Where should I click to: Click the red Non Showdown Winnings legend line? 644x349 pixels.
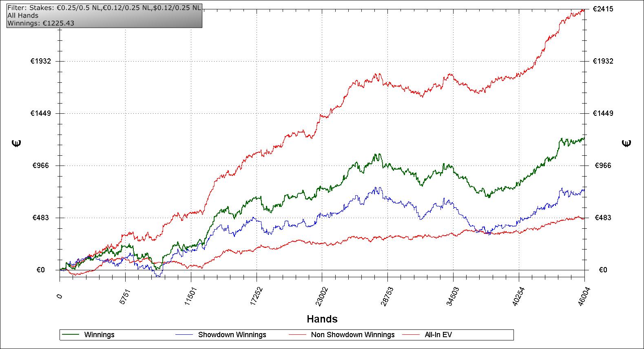click(297, 335)
